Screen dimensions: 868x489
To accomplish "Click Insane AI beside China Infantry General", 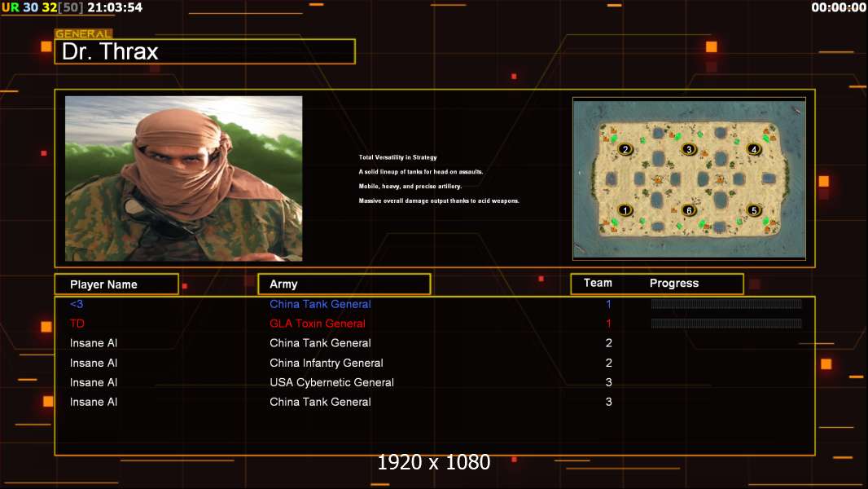I will [94, 363].
